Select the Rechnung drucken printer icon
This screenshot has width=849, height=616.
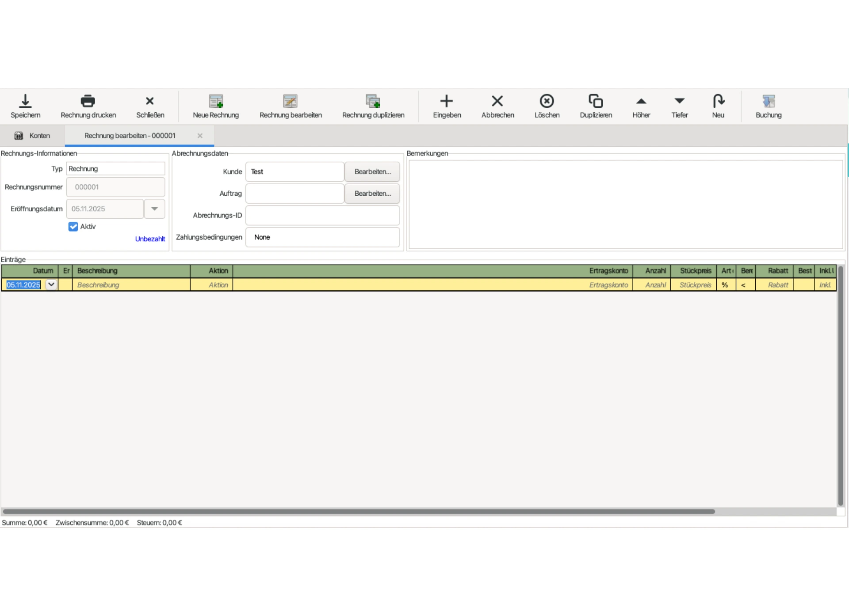(88, 106)
